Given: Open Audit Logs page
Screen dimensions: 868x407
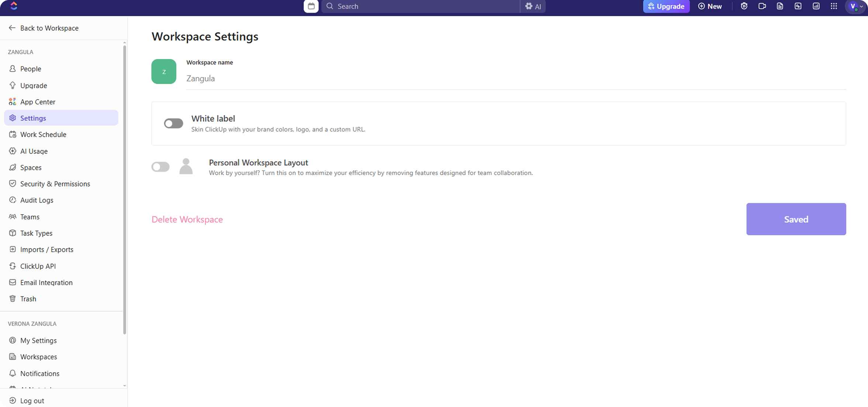Looking at the screenshot, I should tap(61, 200).
